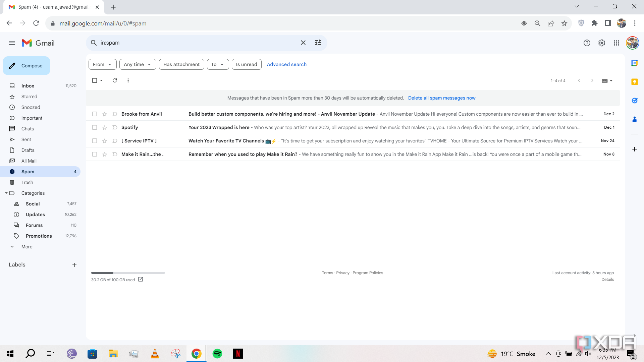Screen dimensions: 644x362
Task: Open the To filter dropdown
Action: (218, 64)
